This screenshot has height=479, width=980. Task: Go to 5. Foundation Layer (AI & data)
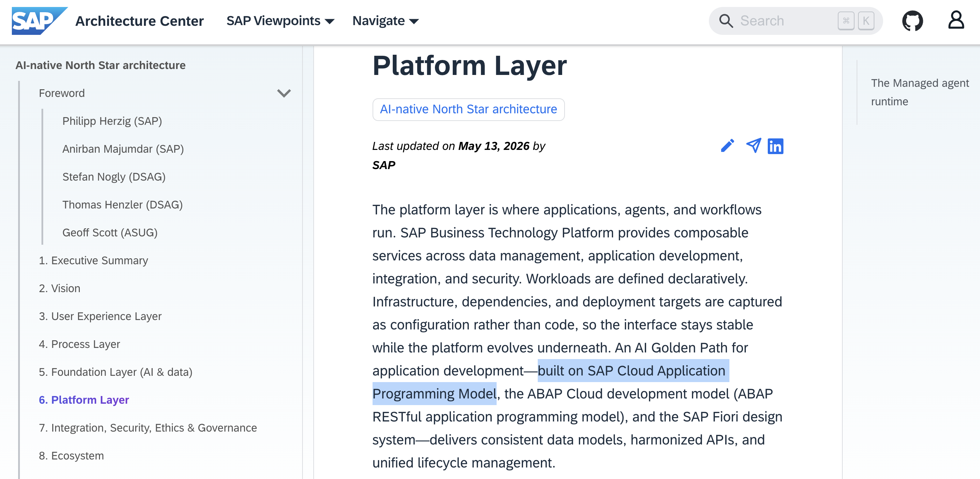[x=115, y=372]
